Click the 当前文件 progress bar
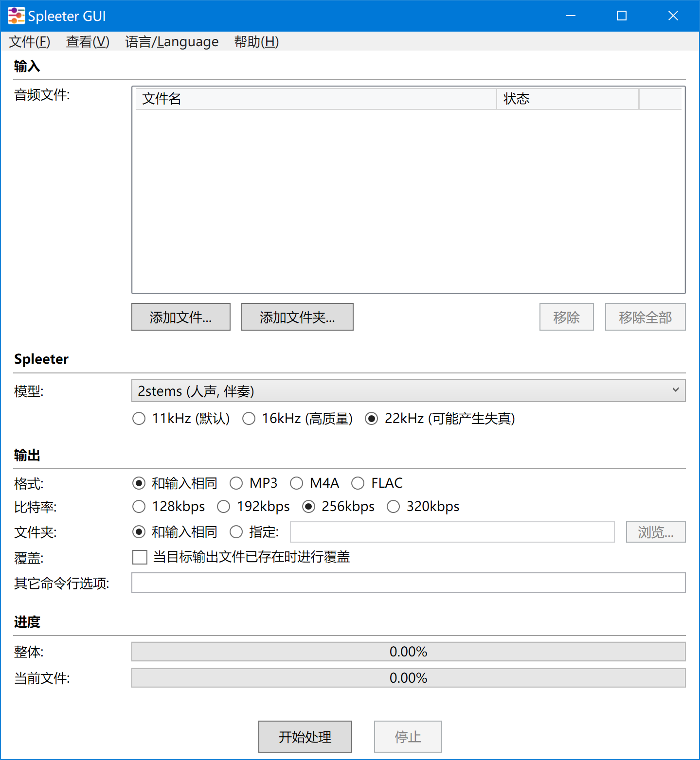Viewport: 700px width, 760px height. click(x=409, y=678)
